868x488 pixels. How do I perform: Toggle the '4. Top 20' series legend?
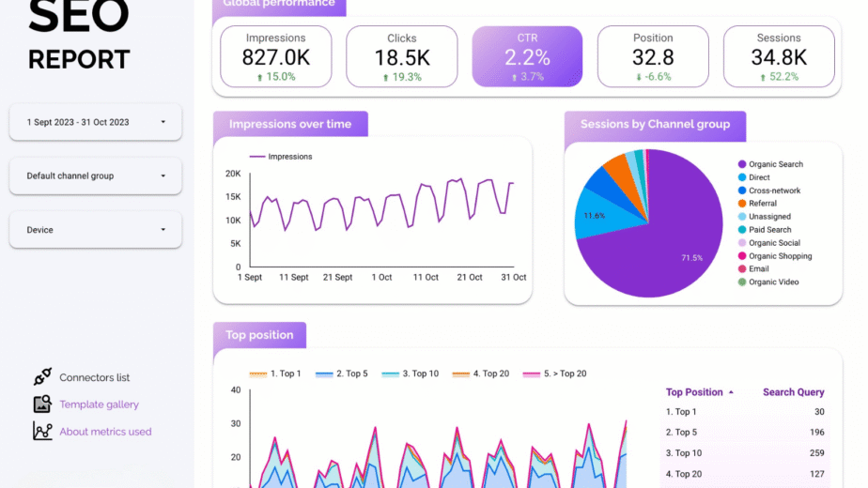(x=481, y=374)
